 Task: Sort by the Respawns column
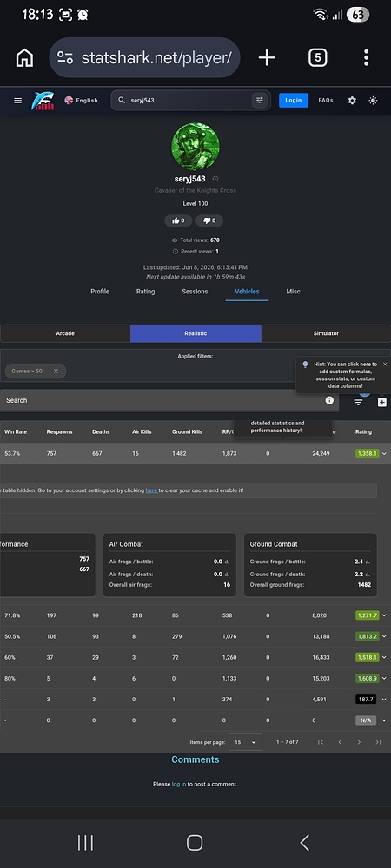pyautogui.click(x=59, y=431)
